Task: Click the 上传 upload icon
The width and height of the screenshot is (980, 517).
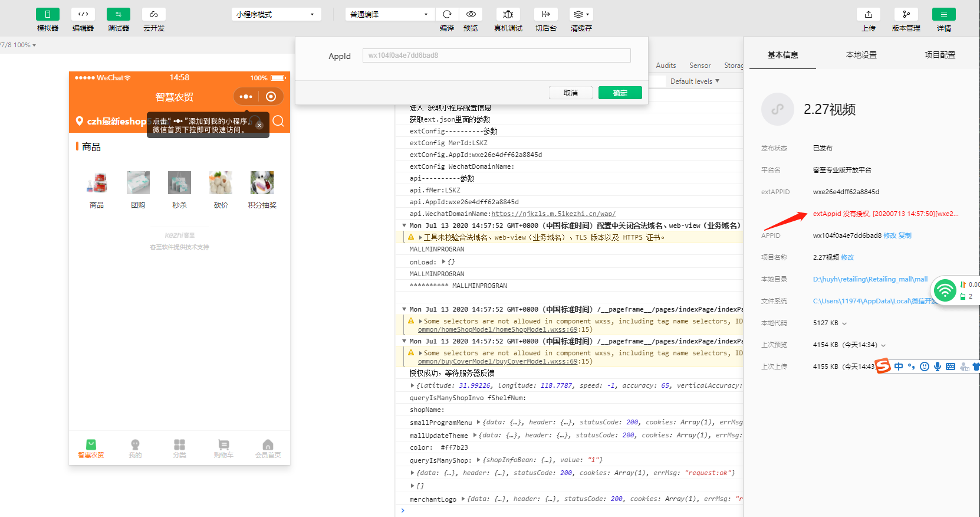Action: click(x=869, y=14)
